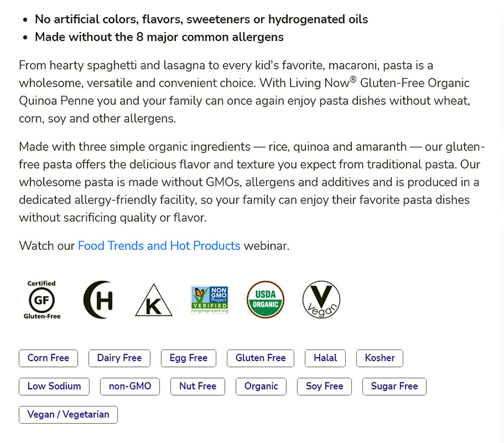This screenshot has width=504, height=443.
Task: Click the Non-GMO Project Verified icon
Action: click(210, 300)
